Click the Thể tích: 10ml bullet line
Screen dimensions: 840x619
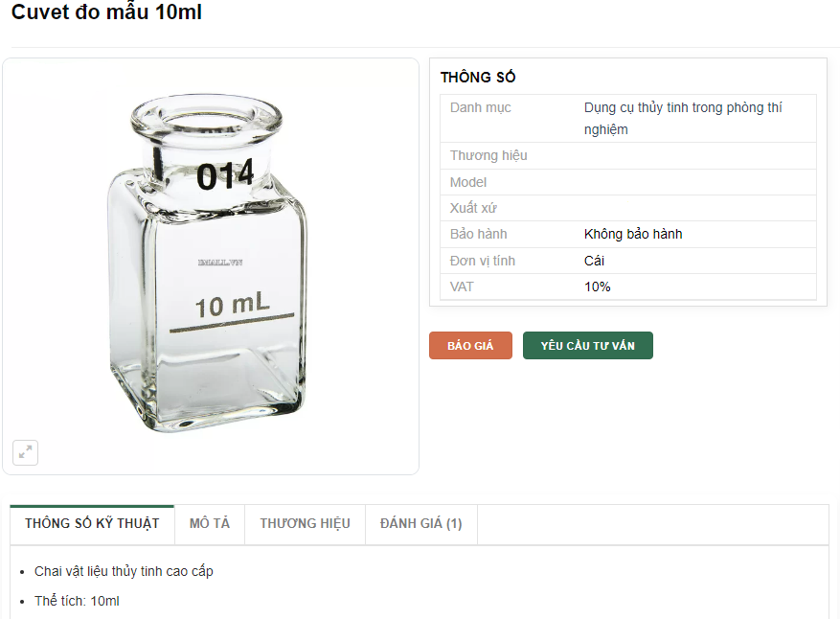[x=77, y=601]
